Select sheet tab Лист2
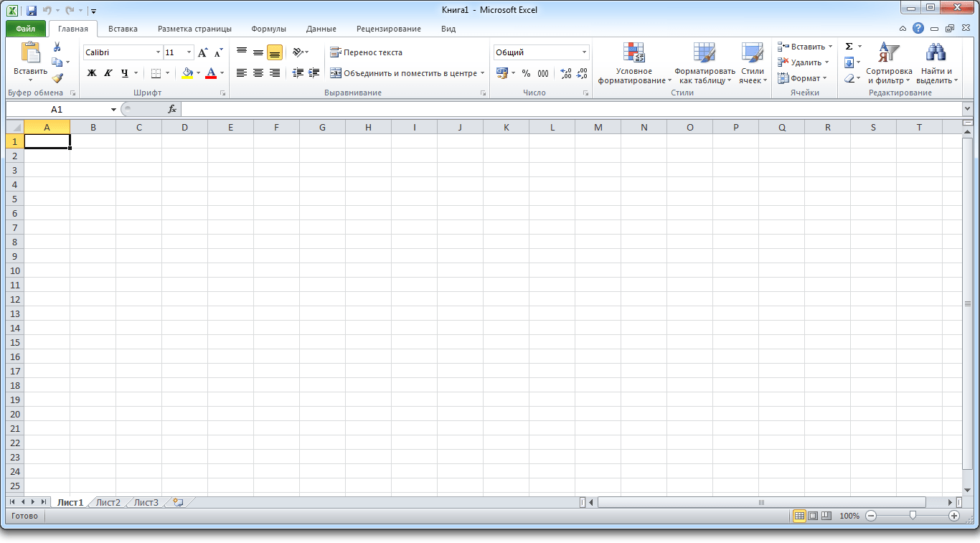980x543 pixels. click(108, 503)
